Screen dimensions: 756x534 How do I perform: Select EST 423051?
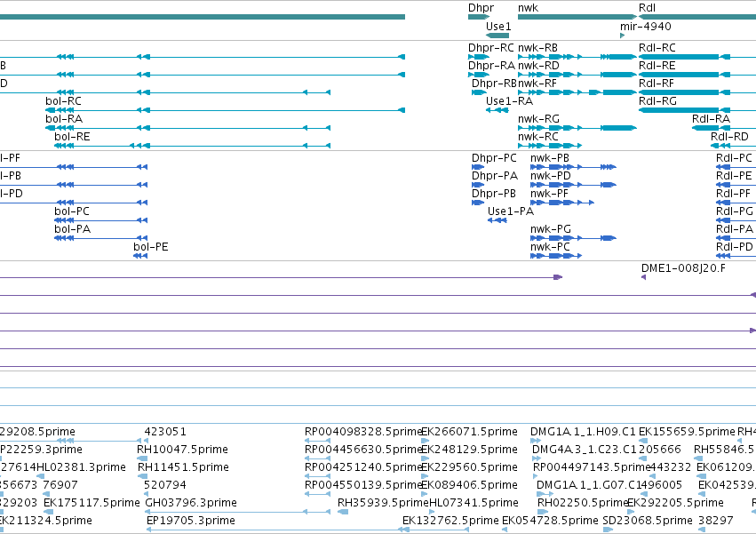[165, 432]
